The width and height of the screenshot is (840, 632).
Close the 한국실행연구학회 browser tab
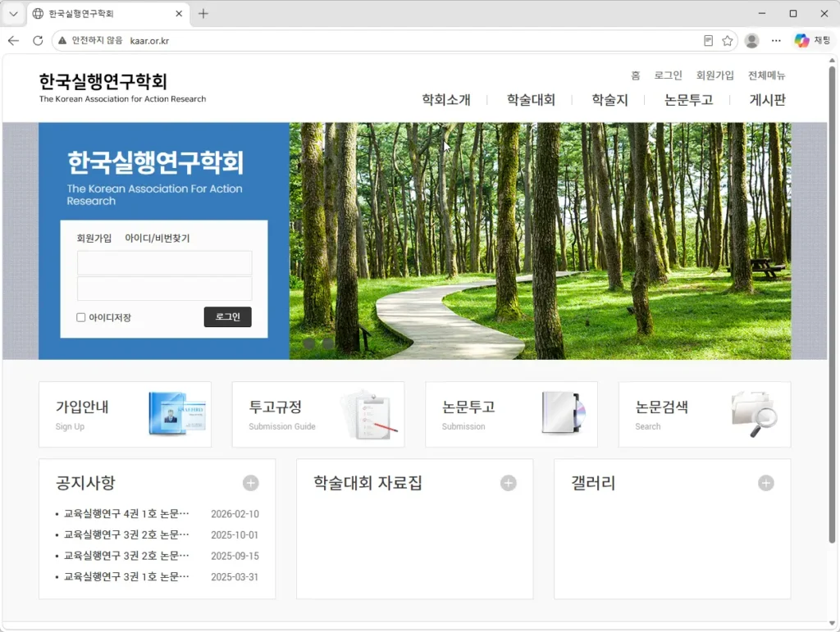pos(179,14)
